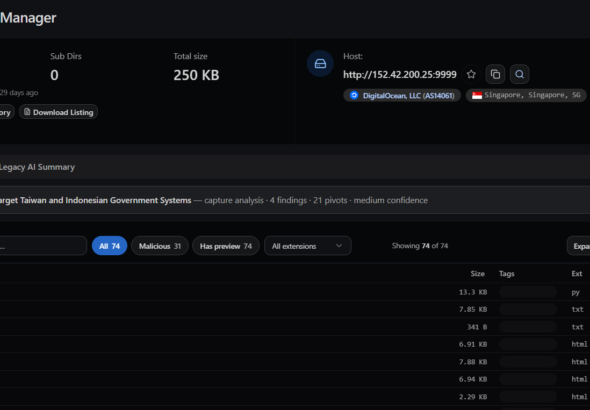The height and width of the screenshot is (410, 590).
Task: Click the search magnifier icon beside host
Action: click(519, 74)
